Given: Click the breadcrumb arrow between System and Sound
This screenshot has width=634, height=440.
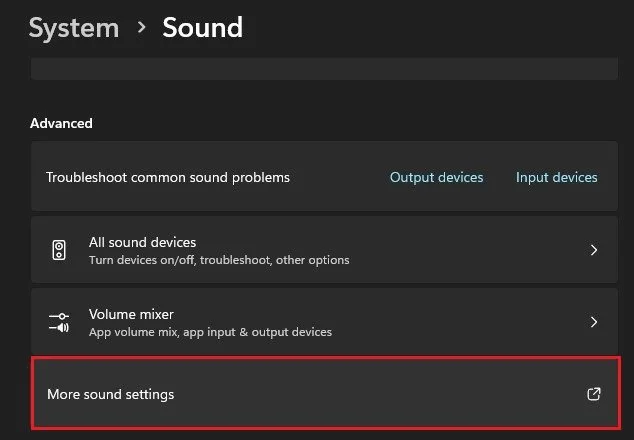Looking at the screenshot, I should coord(140,28).
